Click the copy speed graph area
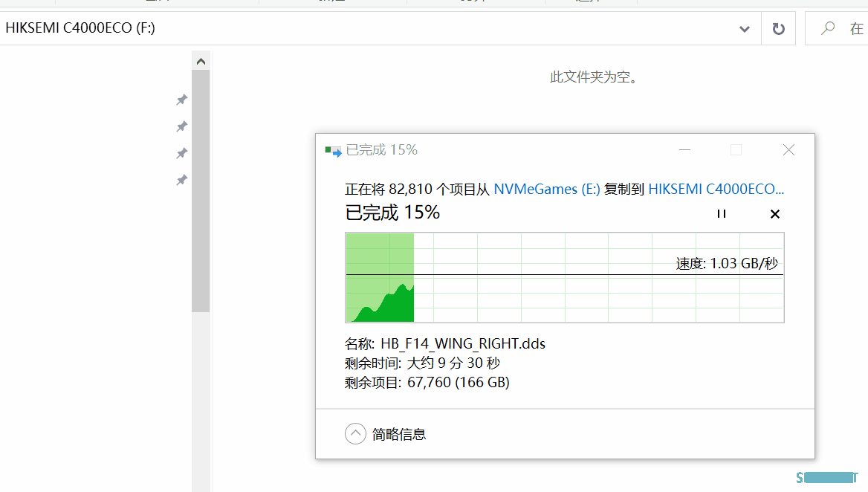 click(565, 277)
